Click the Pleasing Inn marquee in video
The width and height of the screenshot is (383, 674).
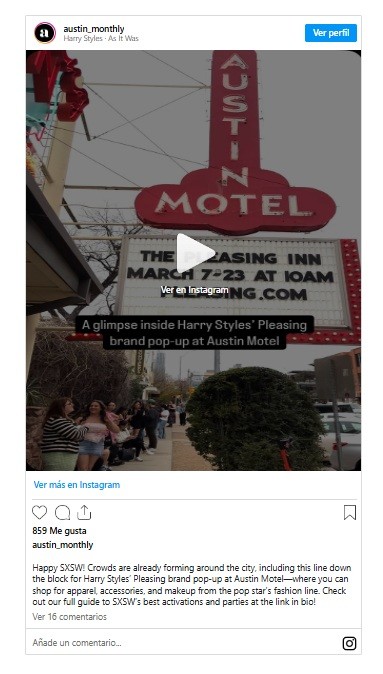[x=232, y=275]
